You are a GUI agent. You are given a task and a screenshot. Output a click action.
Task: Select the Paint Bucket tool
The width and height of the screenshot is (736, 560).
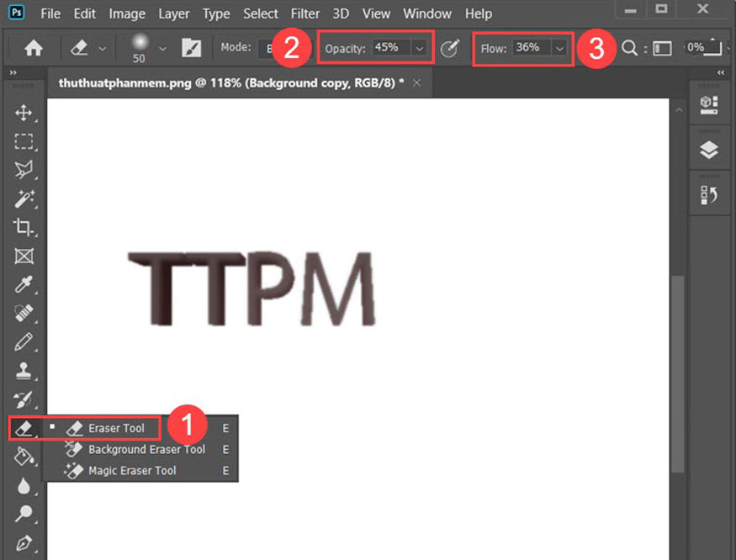click(24, 456)
